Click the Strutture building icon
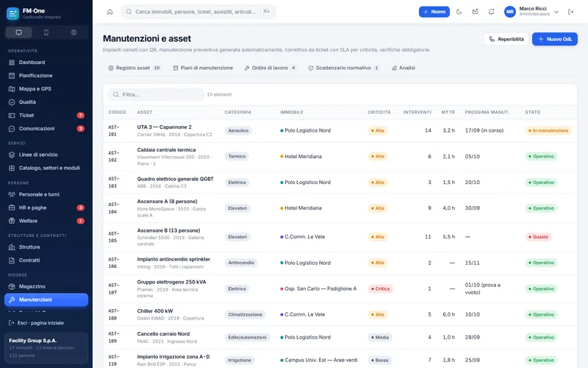 12,247
